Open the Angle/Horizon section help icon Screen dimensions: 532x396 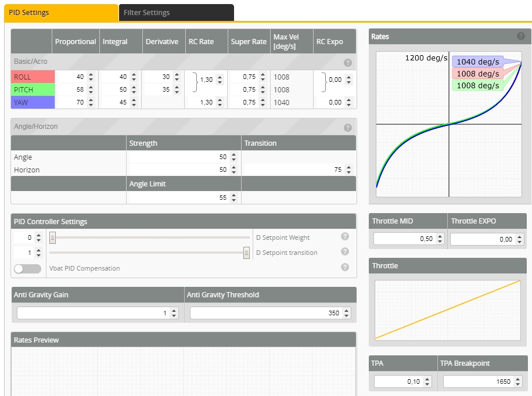[347, 128]
